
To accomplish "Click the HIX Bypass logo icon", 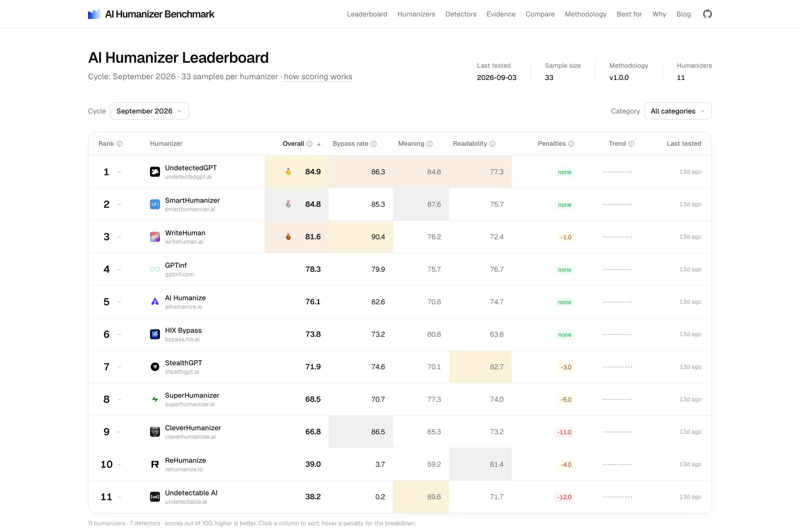I will [155, 334].
